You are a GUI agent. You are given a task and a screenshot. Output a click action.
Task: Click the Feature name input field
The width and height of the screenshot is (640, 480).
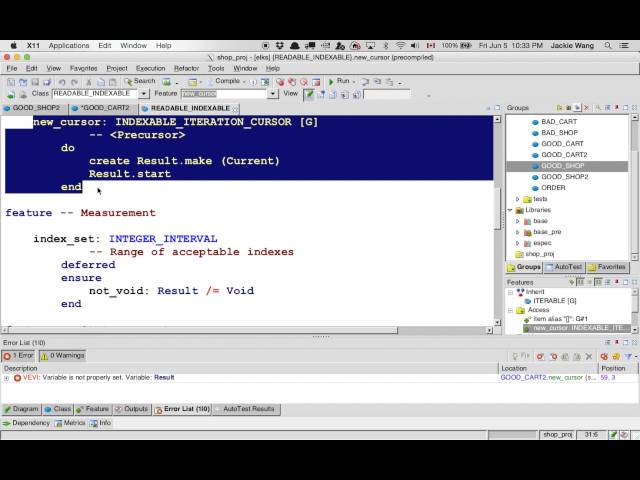click(x=224, y=94)
